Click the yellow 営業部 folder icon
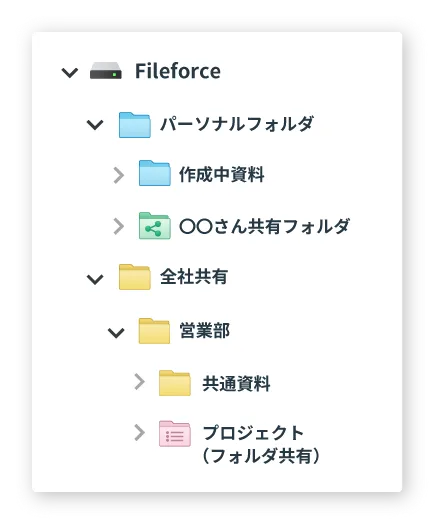The height and width of the screenshot is (522, 434). pyautogui.click(x=154, y=331)
